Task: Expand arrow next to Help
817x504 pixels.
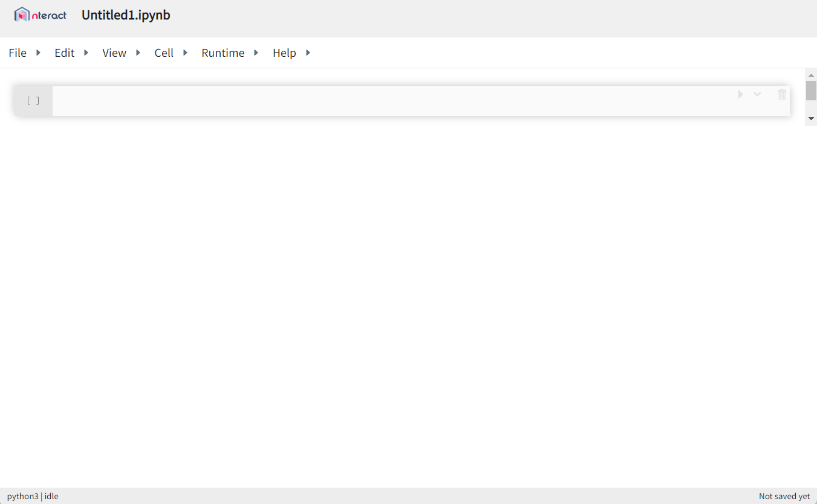Action: coord(308,53)
